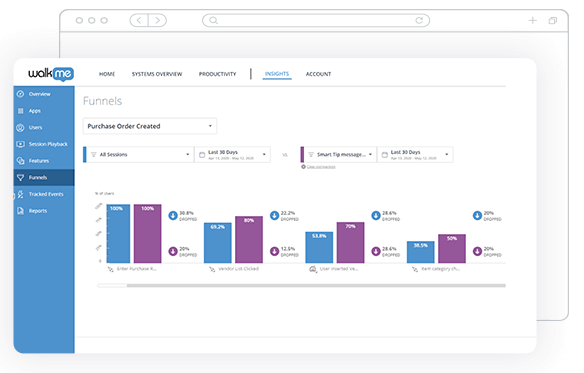Click the Overview gauge icon
Image resolution: width=584 pixels, height=373 pixels.
(20, 94)
